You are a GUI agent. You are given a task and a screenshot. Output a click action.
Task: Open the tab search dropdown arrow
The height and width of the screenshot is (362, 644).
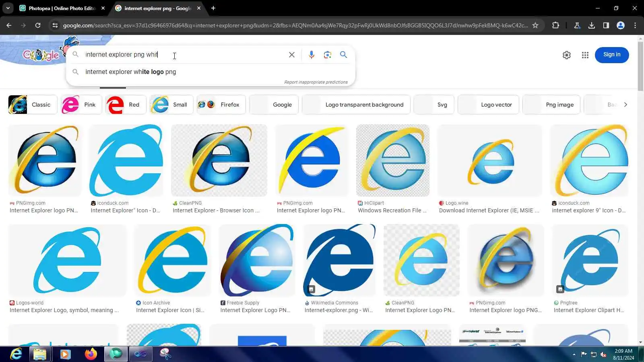click(x=8, y=8)
